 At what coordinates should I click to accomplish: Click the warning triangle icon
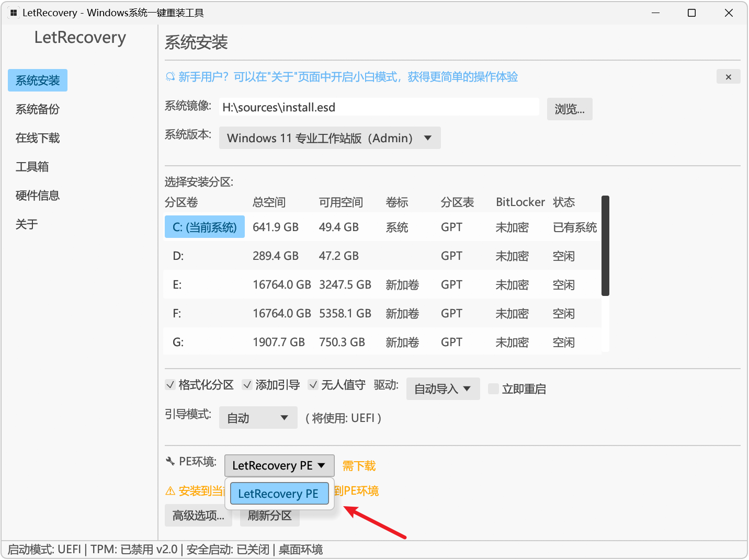coord(170,491)
